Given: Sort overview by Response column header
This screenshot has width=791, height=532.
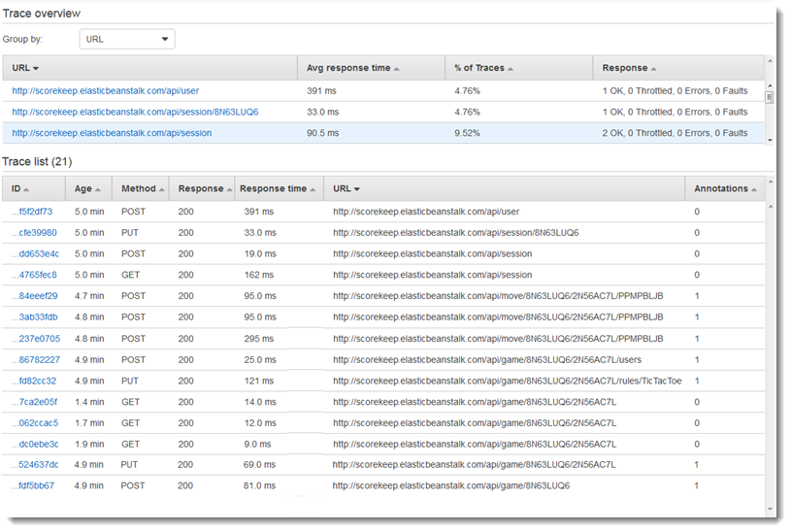Looking at the screenshot, I should [x=629, y=68].
